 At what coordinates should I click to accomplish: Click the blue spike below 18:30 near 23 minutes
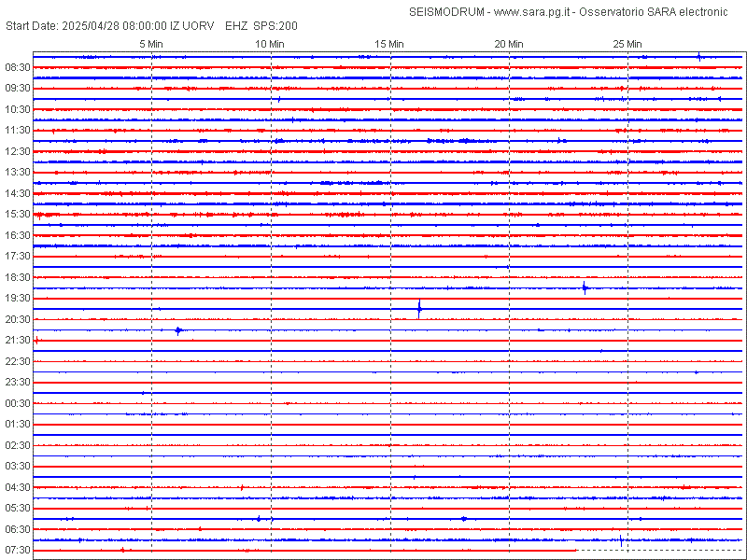tap(585, 287)
